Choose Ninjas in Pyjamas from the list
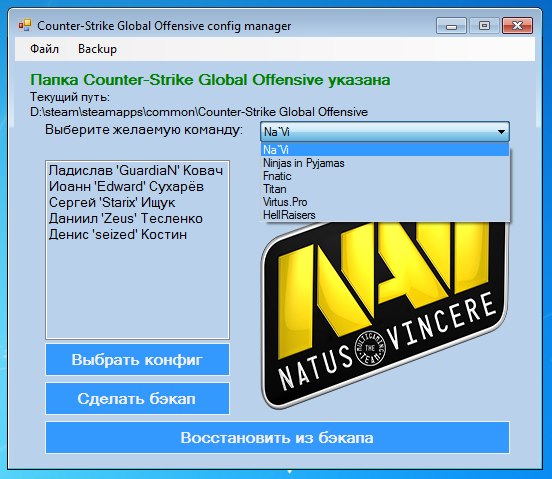Viewport: 552px width, 479px height. point(385,163)
